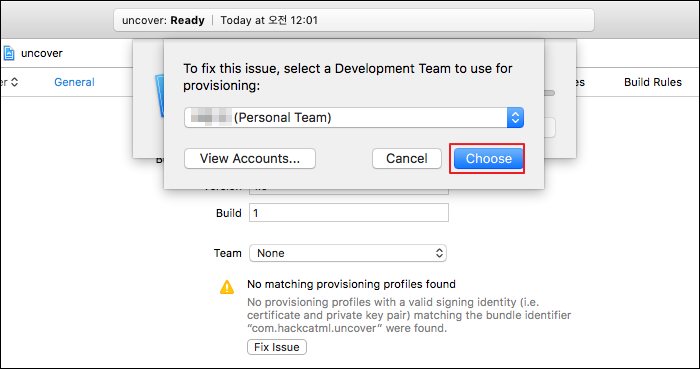700x369 pixels.
Task: Click the Choose button in the dialog
Action: (x=488, y=158)
